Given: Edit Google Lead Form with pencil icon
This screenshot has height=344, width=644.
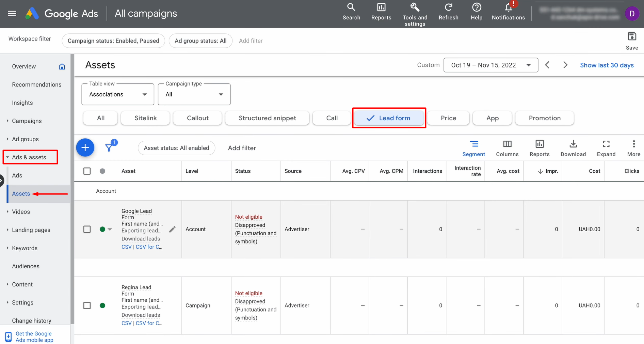Looking at the screenshot, I should coord(173,229).
